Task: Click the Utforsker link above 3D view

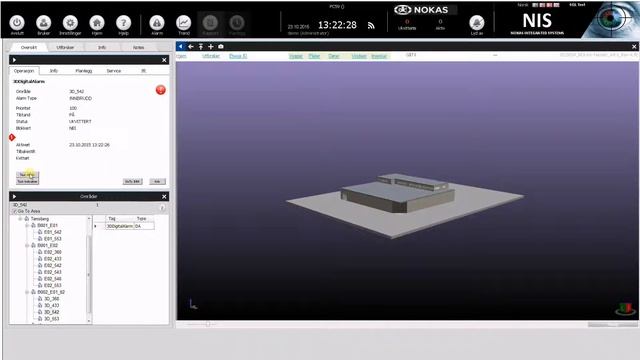Action: [211, 56]
